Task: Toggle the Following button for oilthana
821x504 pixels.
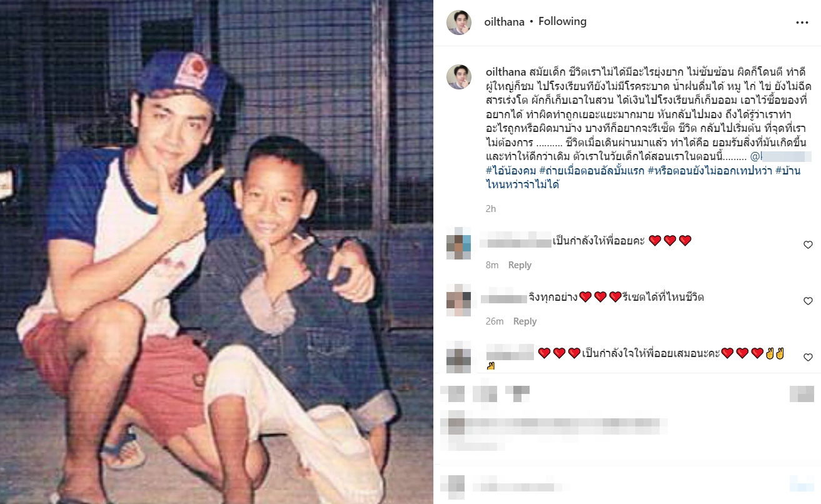Action: coord(562,21)
